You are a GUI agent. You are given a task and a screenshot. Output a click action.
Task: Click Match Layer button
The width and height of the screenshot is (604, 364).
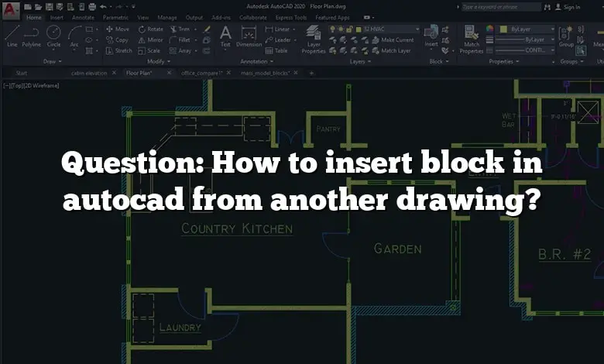pyautogui.click(x=392, y=51)
